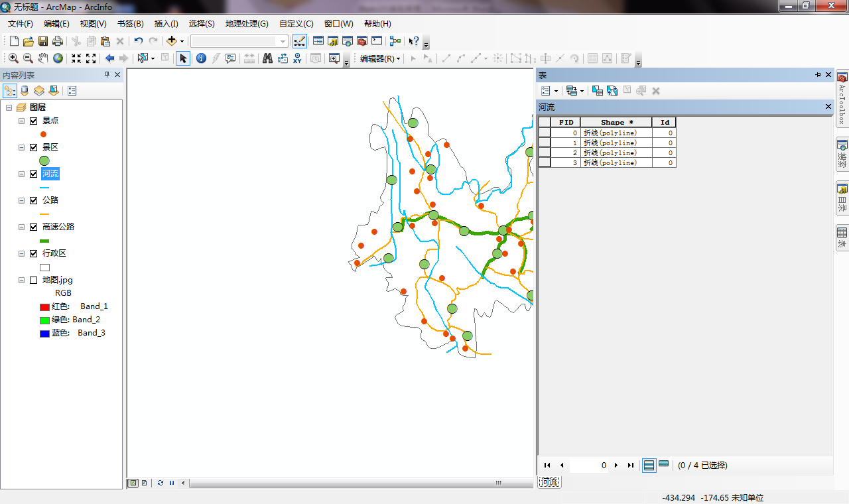Open the ArcToolbox red toolbox icon
This screenshot has width=849, height=504.
[x=362, y=41]
